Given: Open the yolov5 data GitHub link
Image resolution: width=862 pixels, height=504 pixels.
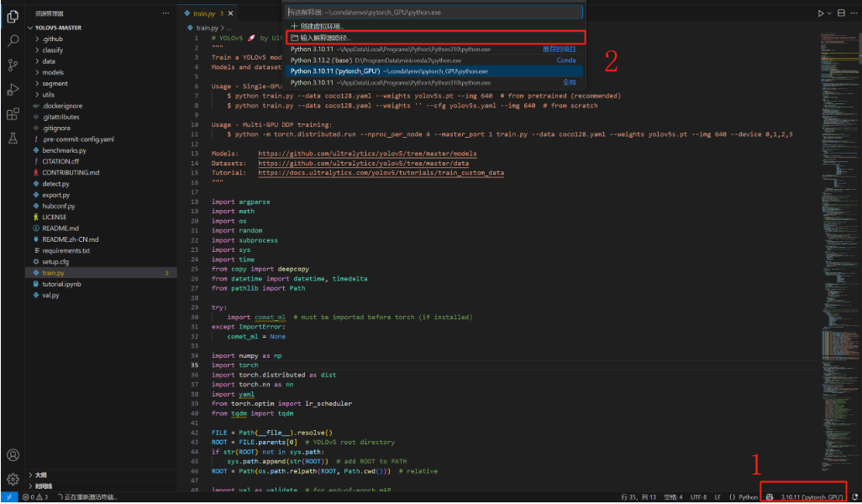Looking at the screenshot, I should [364, 163].
